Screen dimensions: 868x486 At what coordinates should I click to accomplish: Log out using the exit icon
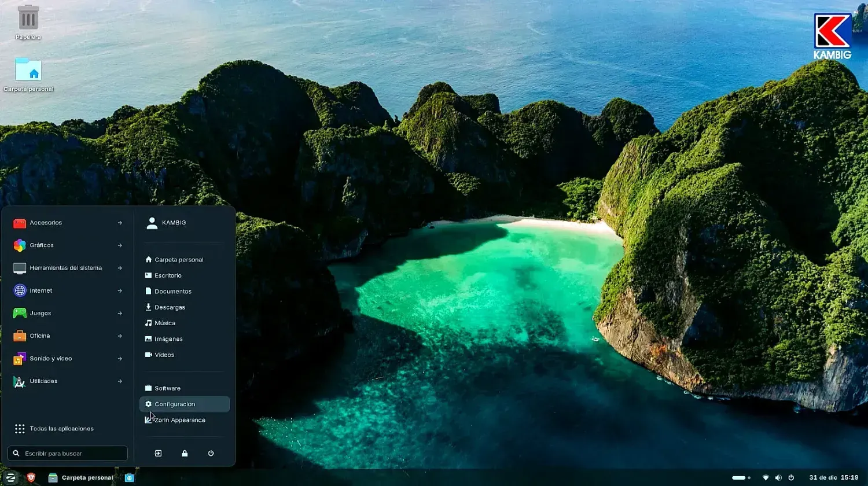(x=158, y=453)
